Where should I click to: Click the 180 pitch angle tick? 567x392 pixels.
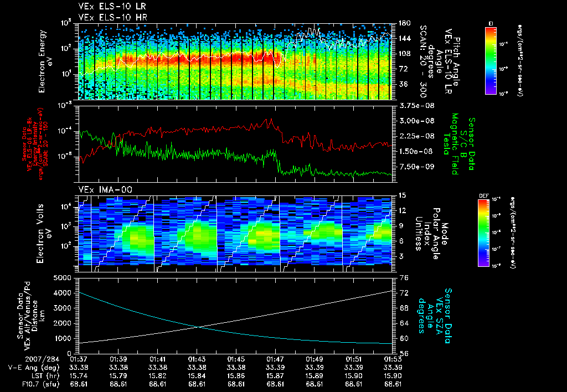pos(405,23)
